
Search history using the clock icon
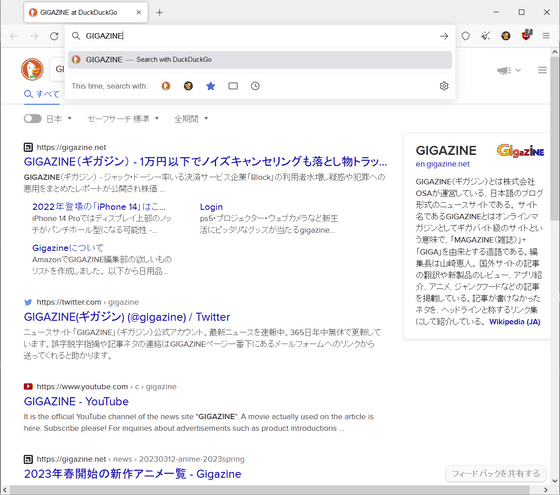(255, 86)
